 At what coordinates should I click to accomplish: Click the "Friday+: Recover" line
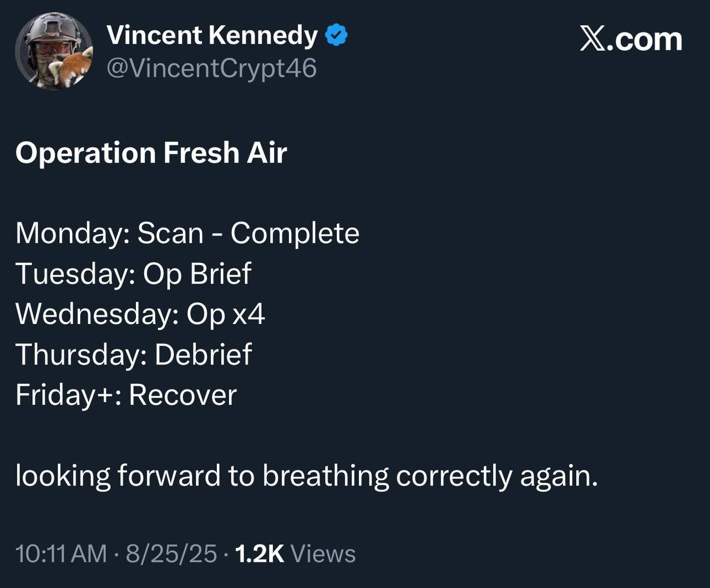(x=126, y=395)
